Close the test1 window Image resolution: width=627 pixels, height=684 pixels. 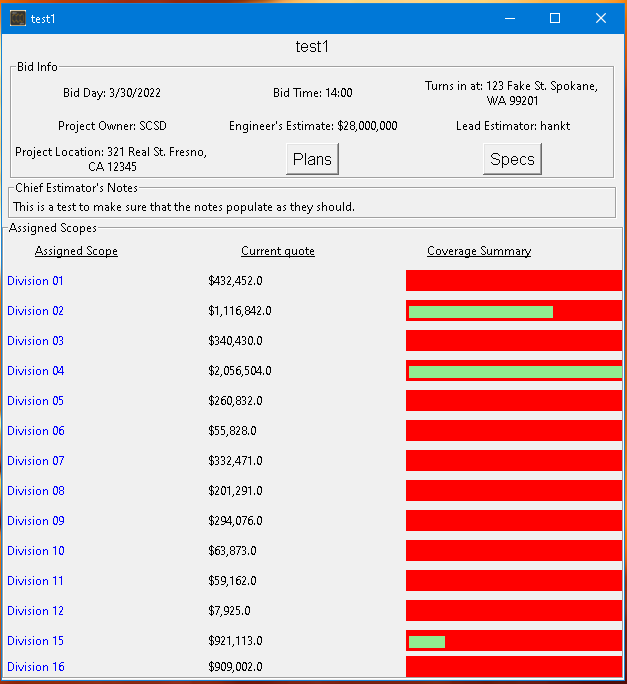(601, 18)
